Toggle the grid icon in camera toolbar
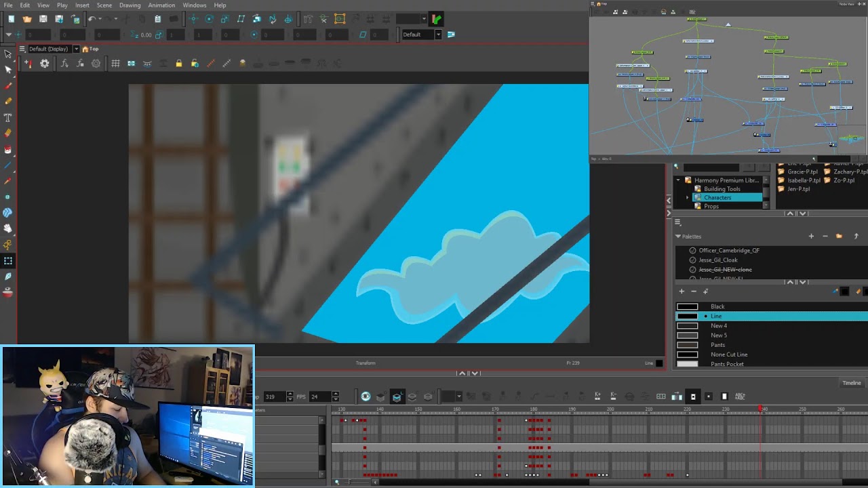This screenshot has width=868, height=488. (115, 63)
